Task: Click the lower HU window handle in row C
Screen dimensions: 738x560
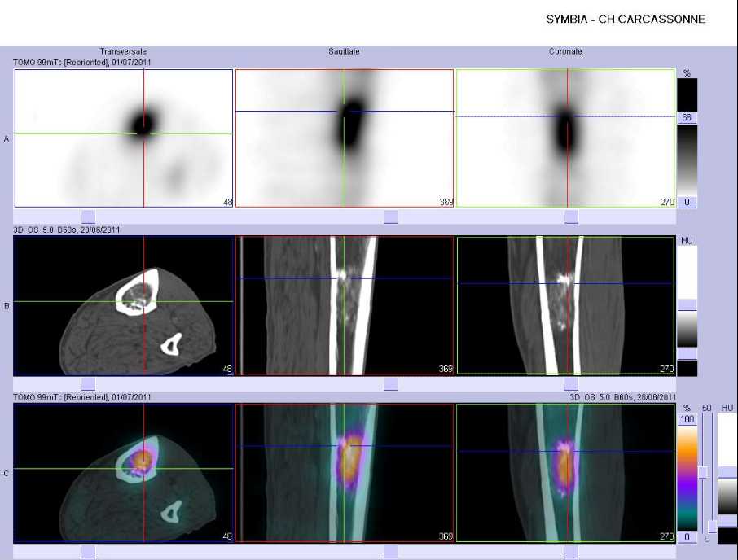Action: 727,521
